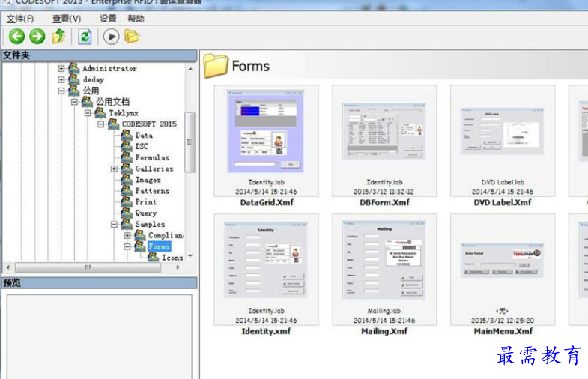Viewport: 588px width, 379px height.
Task: Select the highlighted Forms folder
Action: tap(160, 246)
